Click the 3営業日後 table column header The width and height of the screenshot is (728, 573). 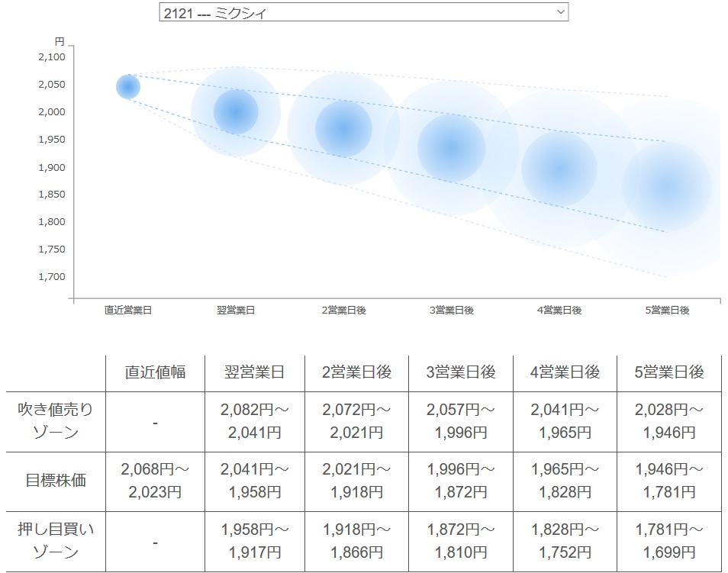tap(461, 372)
